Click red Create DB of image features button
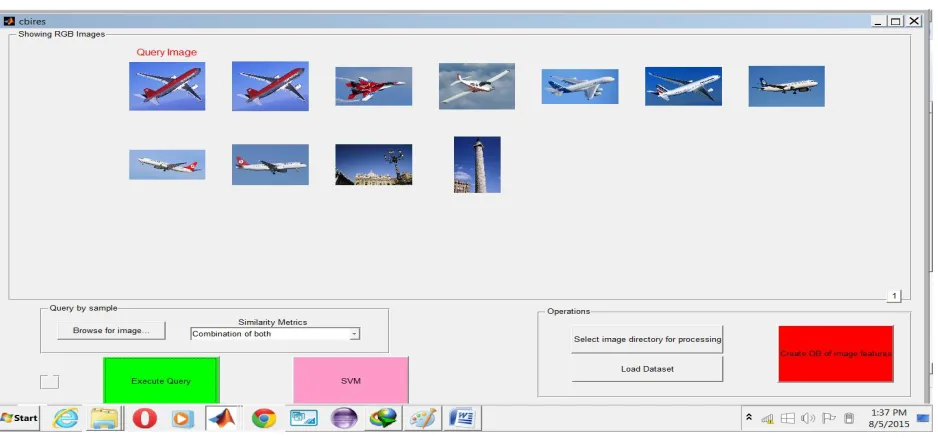This screenshot has height=438, width=938. [836, 354]
